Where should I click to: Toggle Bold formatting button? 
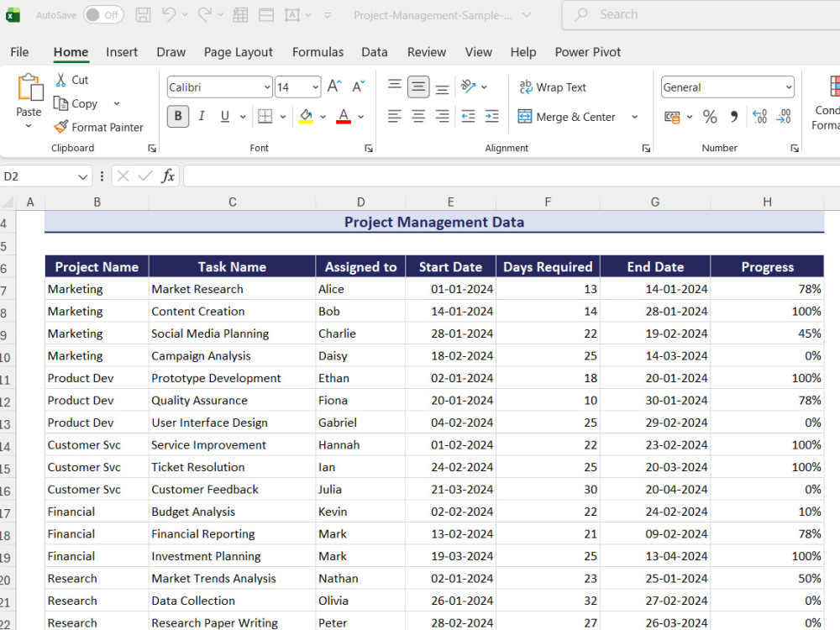(178, 116)
